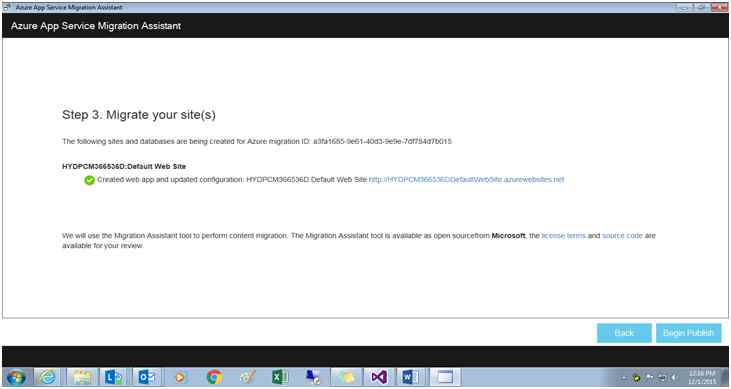Launch Google Chrome from taskbar
731x389 pixels.
[214, 377]
